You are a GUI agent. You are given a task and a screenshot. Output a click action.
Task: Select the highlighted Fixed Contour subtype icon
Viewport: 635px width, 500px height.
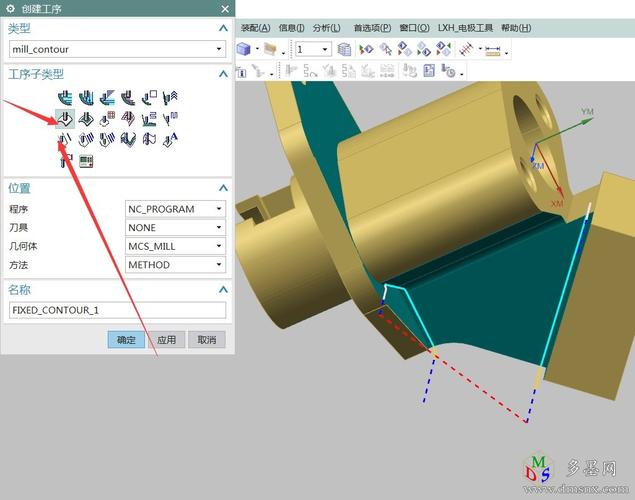(x=65, y=119)
